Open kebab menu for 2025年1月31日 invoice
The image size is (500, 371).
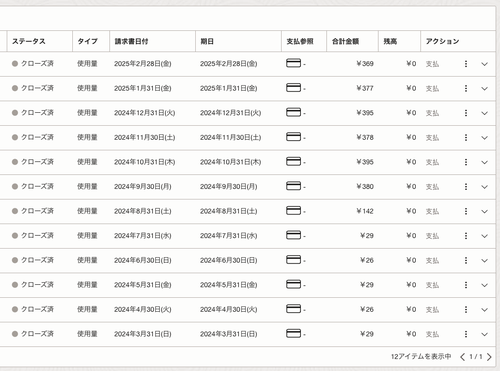(x=466, y=88)
